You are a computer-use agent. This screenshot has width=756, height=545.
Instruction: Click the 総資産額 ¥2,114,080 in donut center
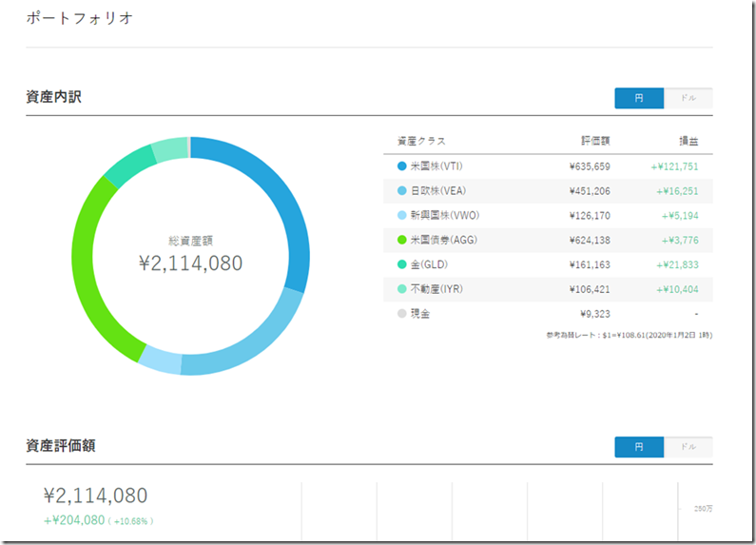pos(190,263)
